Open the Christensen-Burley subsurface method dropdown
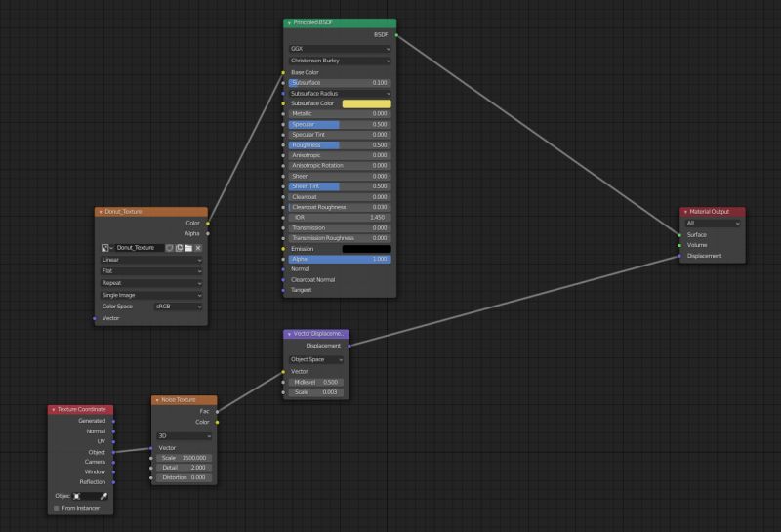Image resolution: width=781 pixels, height=532 pixels. (x=340, y=61)
